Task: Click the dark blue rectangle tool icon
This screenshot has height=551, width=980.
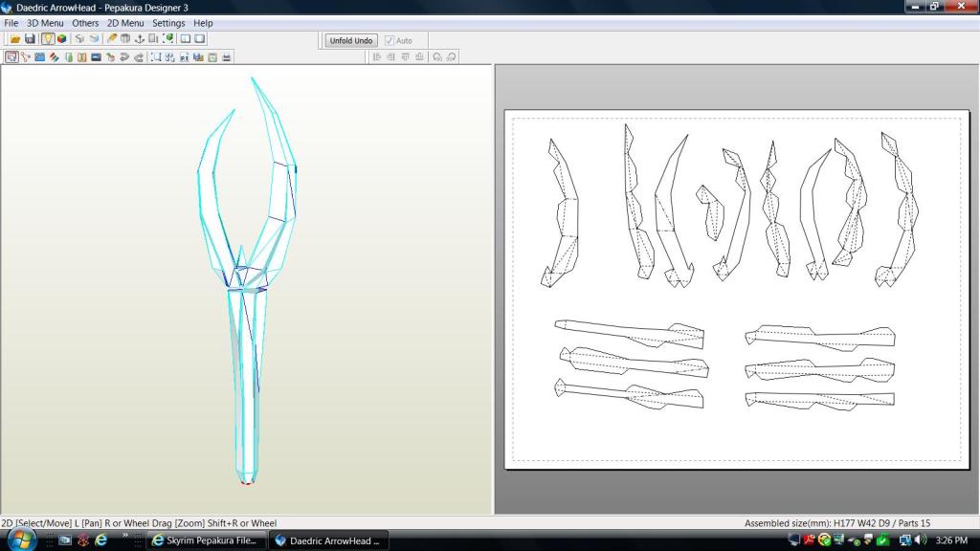Action: [97, 56]
